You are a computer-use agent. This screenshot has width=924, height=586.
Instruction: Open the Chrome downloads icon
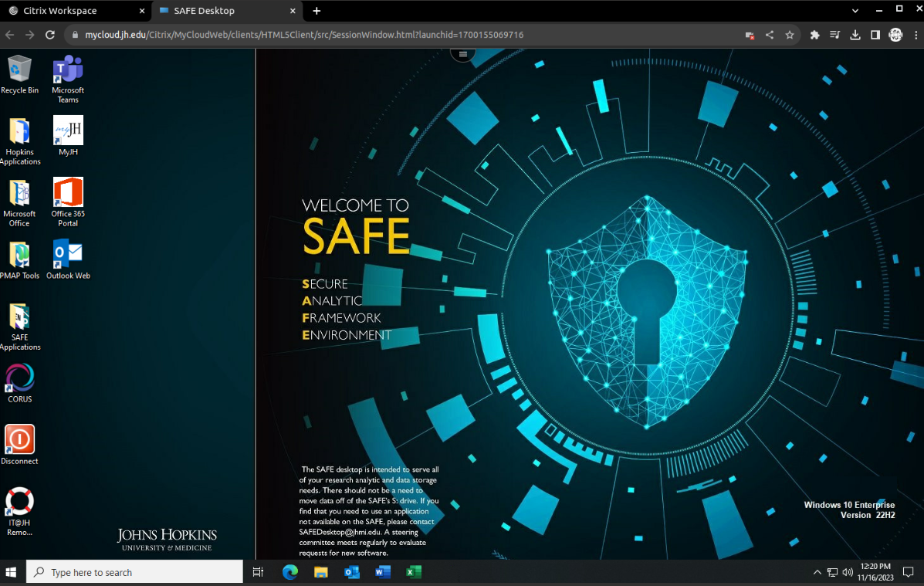coord(857,34)
